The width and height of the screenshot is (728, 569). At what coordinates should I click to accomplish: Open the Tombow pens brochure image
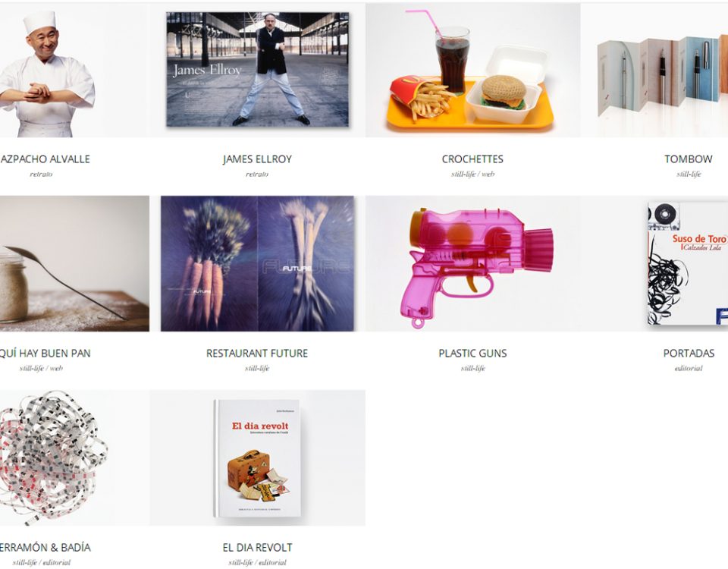pos(654,70)
